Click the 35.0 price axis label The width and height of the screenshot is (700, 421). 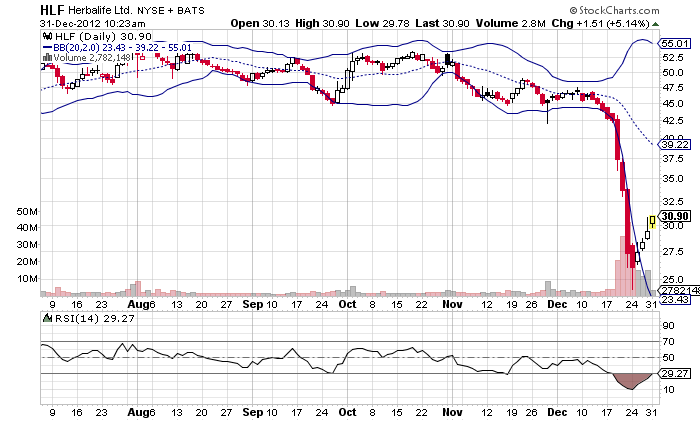pos(673,179)
